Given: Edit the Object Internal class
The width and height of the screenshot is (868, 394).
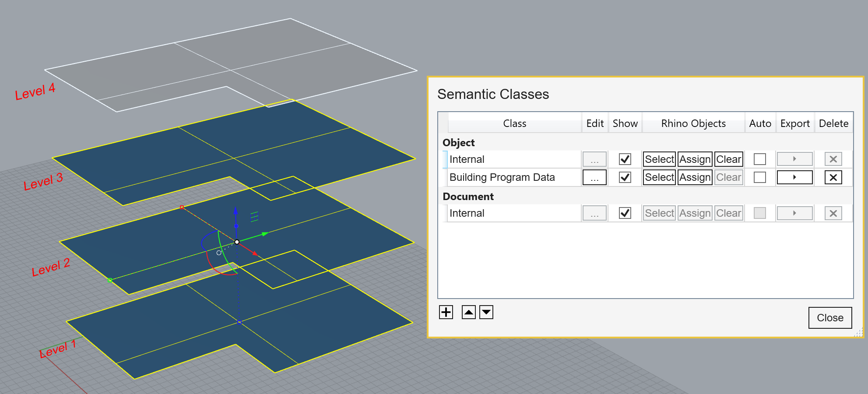Looking at the screenshot, I should click(x=594, y=159).
